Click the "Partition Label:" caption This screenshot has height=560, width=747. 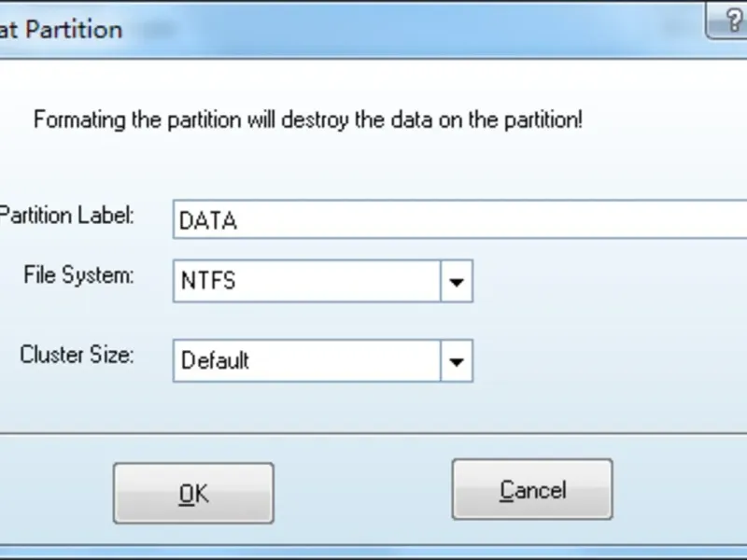point(67,217)
